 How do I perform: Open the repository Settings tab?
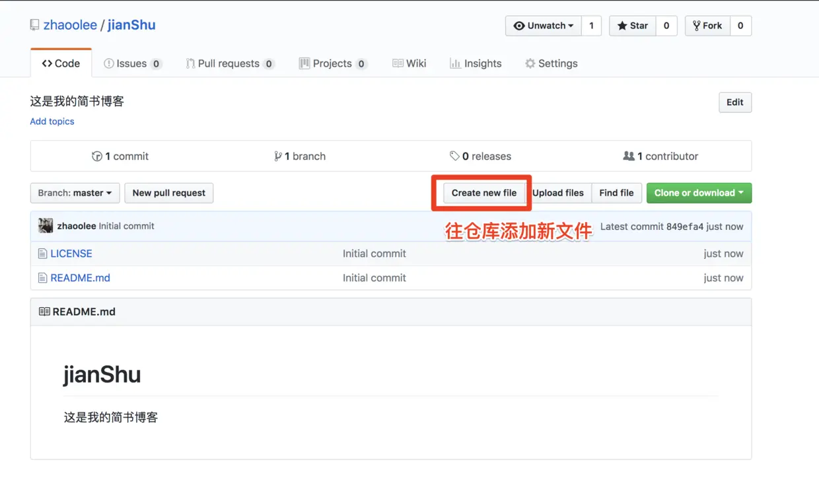[552, 63]
